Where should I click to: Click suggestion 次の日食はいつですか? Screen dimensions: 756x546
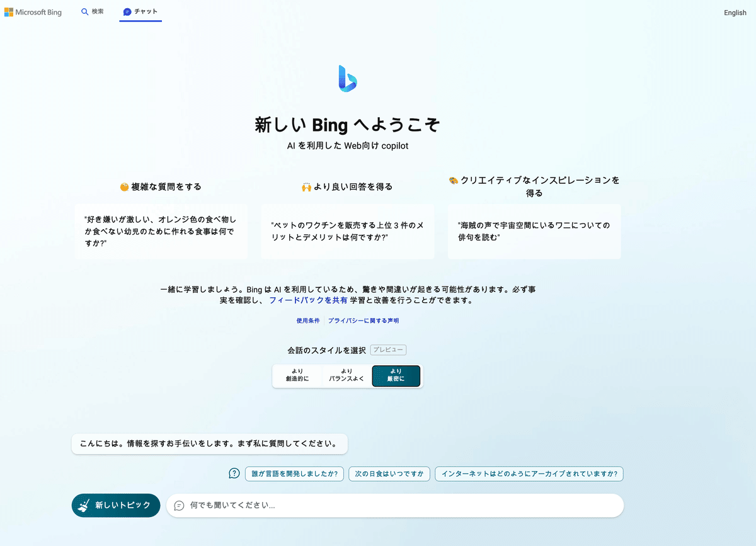[389, 474]
